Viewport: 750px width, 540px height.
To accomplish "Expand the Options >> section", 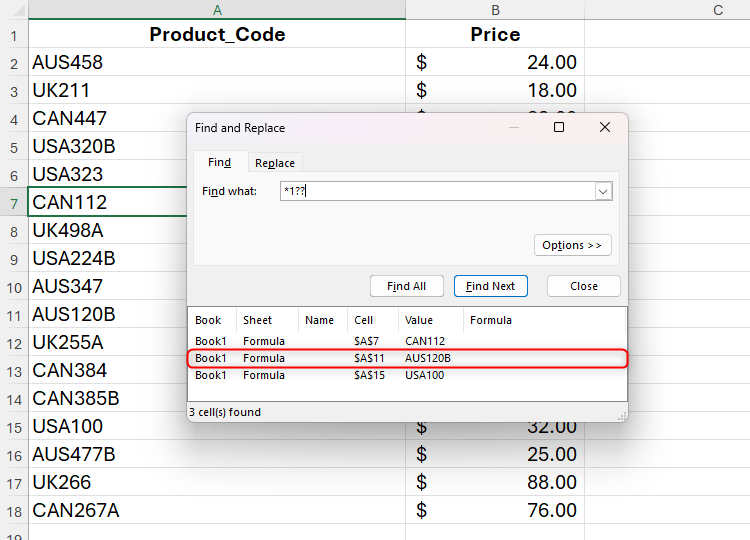I will (x=572, y=245).
